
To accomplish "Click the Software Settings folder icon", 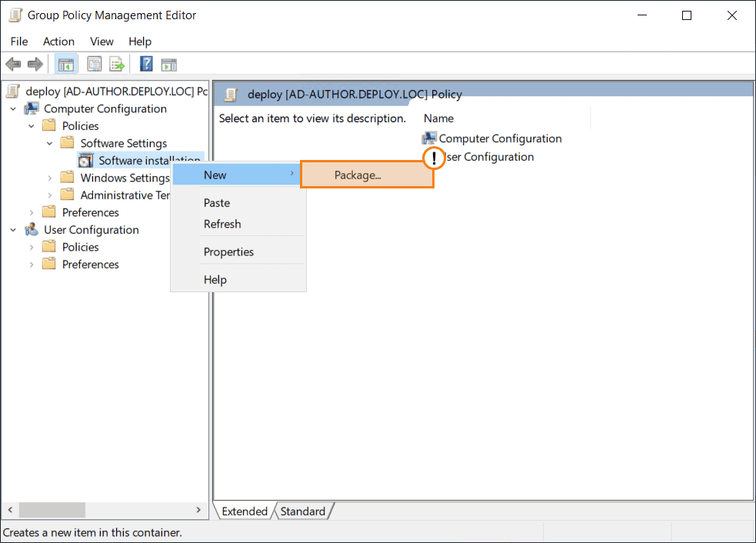I will pyautogui.click(x=68, y=143).
